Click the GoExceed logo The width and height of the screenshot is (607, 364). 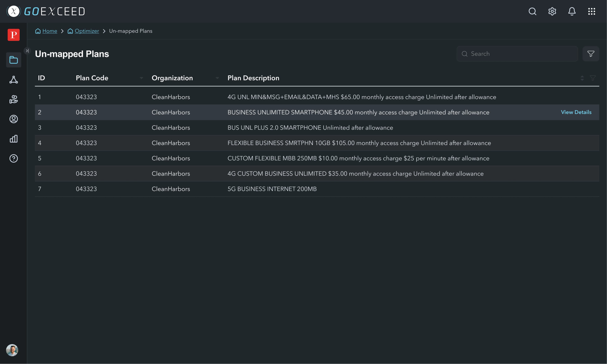46,11
